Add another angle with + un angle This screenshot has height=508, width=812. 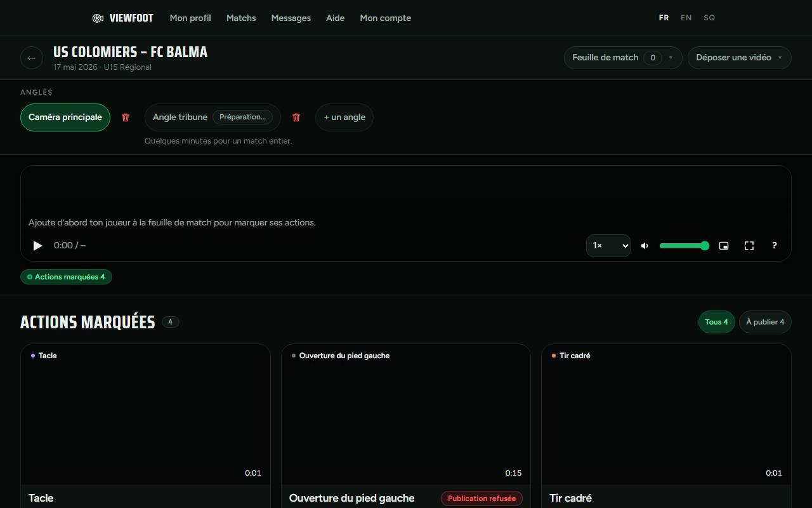pos(344,117)
